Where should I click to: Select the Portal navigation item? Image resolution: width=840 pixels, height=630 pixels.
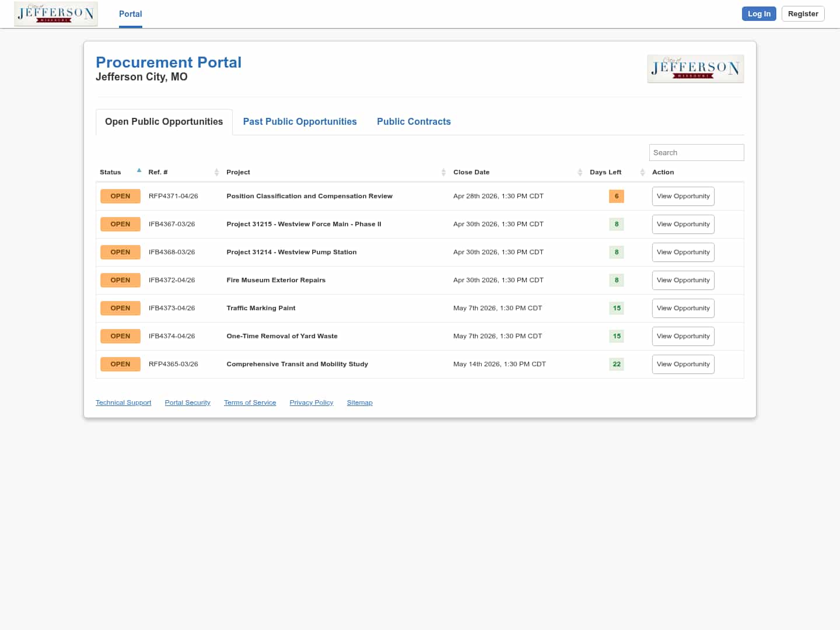click(x=130, y=14)
